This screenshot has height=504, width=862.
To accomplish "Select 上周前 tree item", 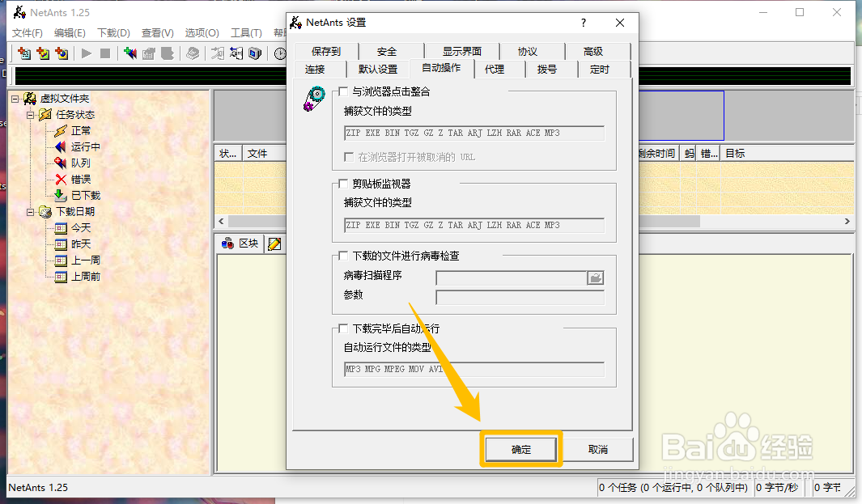I will coord(86,277).
